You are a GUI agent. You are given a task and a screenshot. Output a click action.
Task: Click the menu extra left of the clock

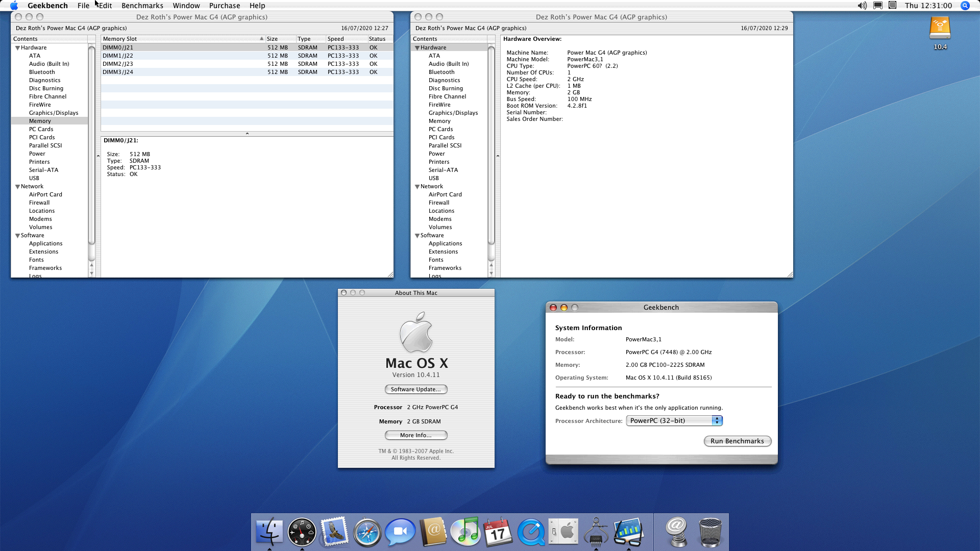pyautogui.click(x=892, y=6)
